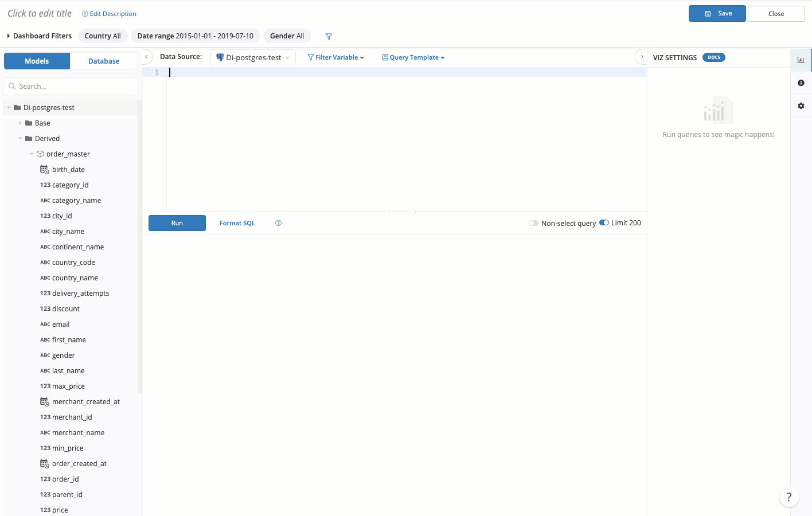Open the visualization chart settings icon
This screenshot has height=516, width=812.
point(801,60)
